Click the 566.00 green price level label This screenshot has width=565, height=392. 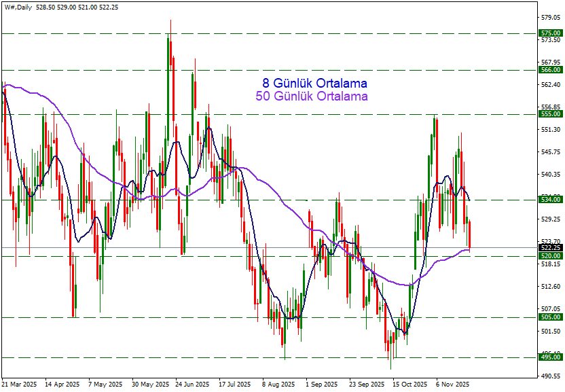[549, 70]
